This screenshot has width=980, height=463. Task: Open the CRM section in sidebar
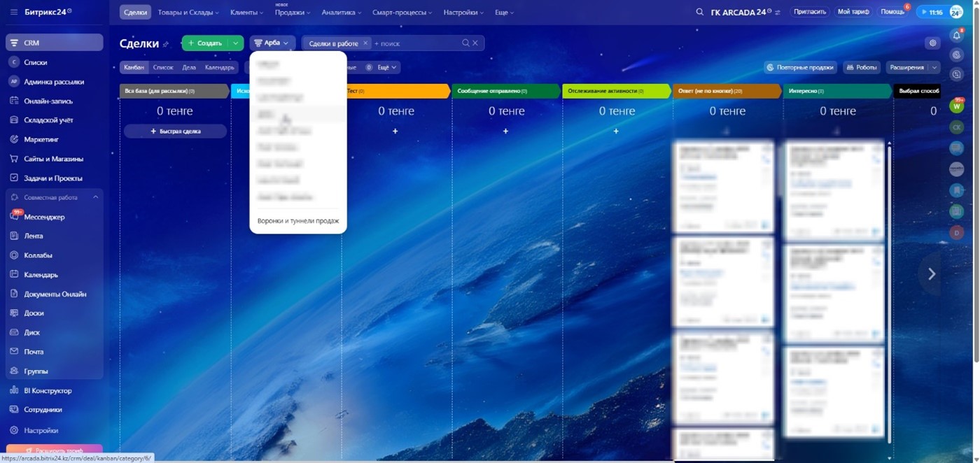click(55, 43)
